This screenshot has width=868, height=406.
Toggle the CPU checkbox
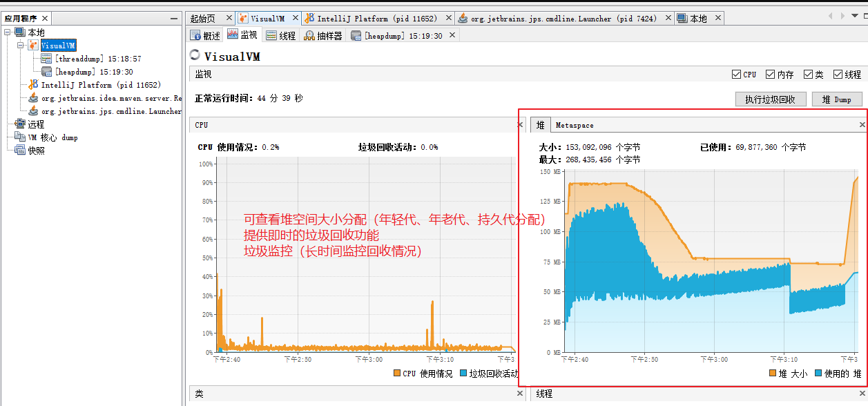click(x=737, y=75)
